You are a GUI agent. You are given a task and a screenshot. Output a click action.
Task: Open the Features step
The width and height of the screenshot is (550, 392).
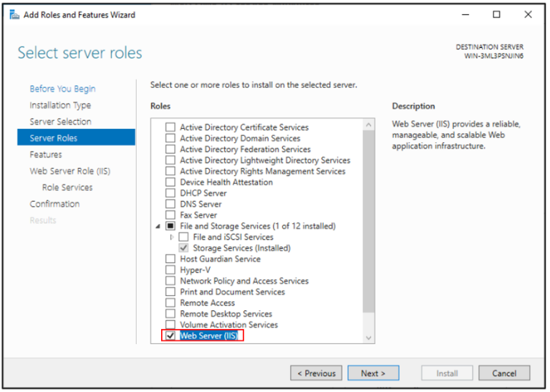(46, 155)
